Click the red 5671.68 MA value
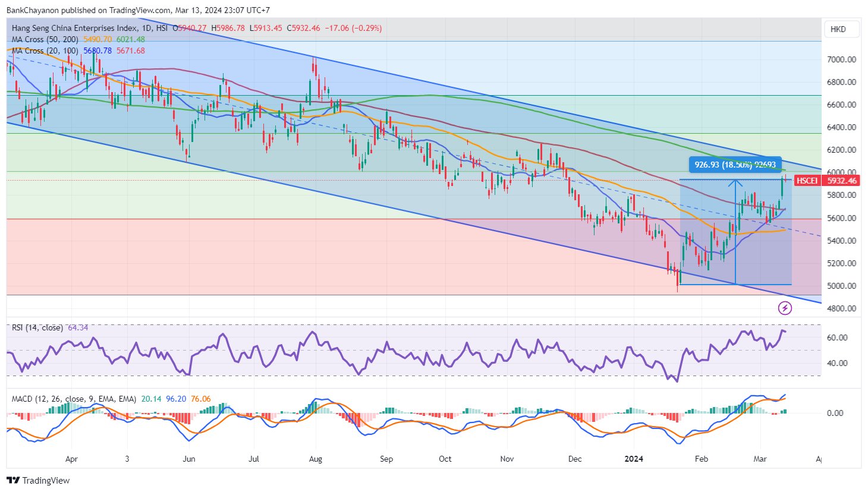868x492 pixels. point(131,51)
